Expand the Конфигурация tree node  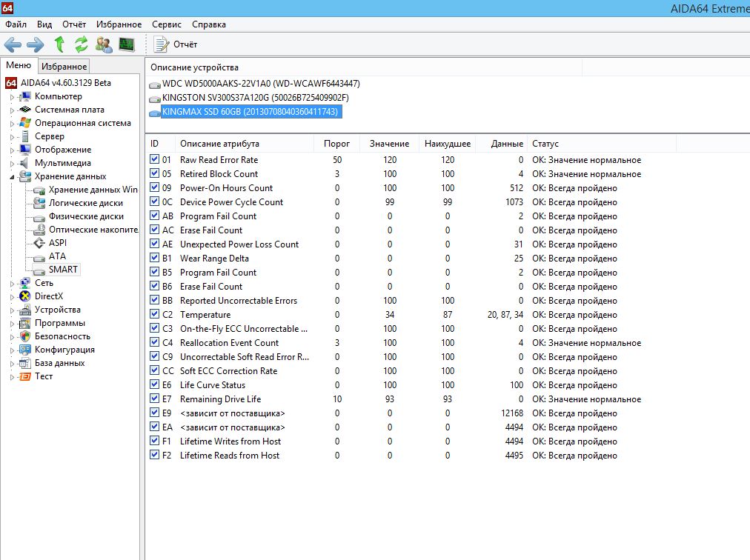click(x=12, y=350)
